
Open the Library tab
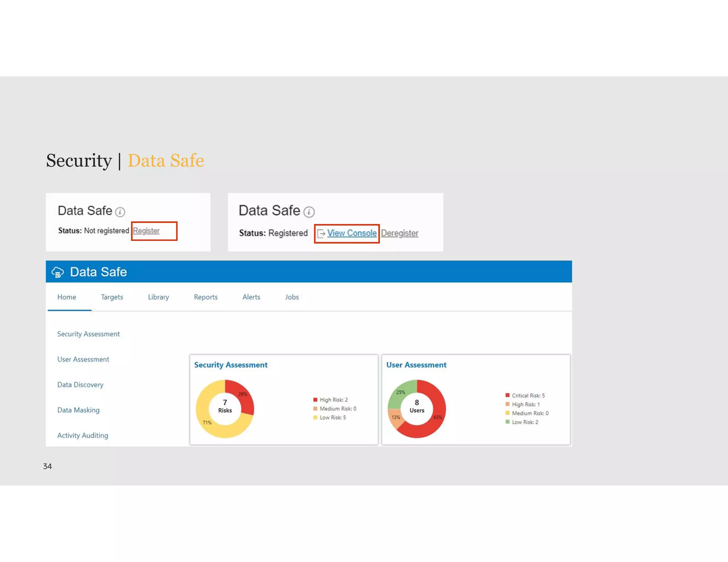158,297
